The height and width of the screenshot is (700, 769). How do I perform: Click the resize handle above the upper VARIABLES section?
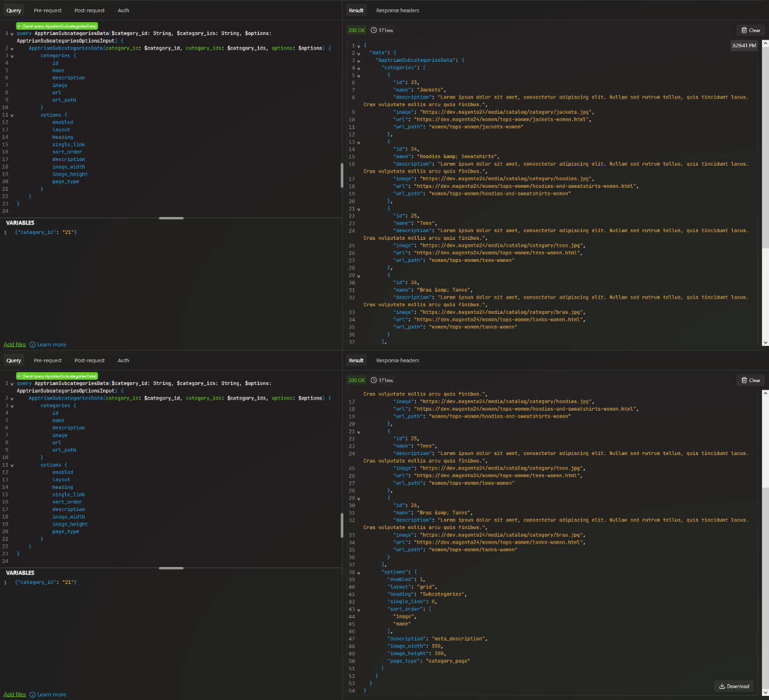click(171, 218)
